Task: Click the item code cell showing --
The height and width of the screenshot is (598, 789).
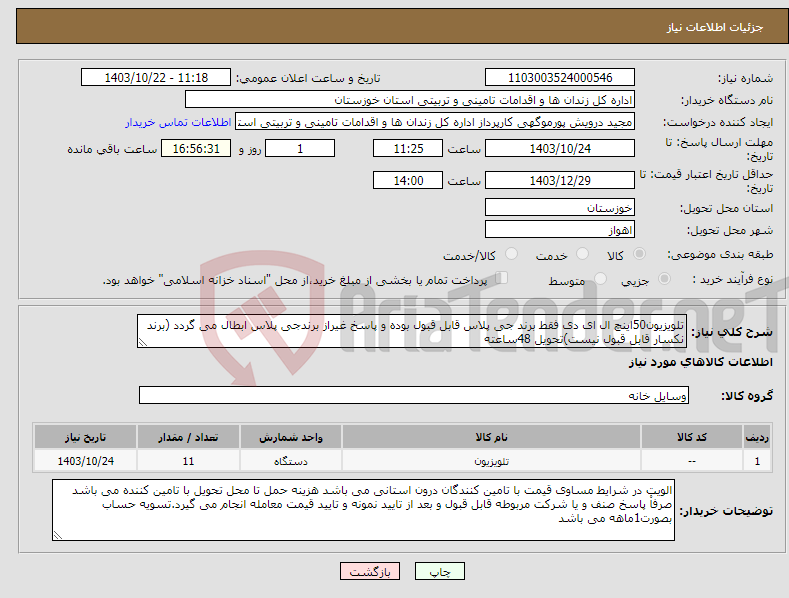Action: point(692,461)
